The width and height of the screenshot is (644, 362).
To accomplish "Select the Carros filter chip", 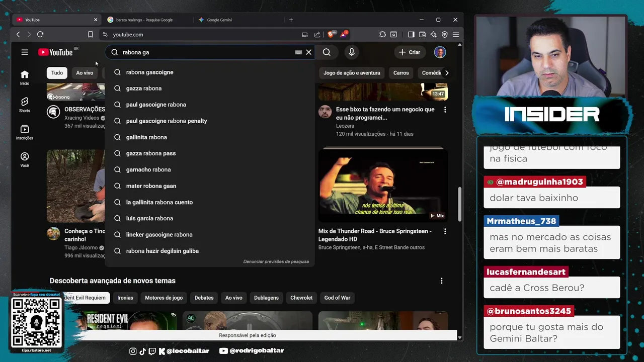I will 401,73.
